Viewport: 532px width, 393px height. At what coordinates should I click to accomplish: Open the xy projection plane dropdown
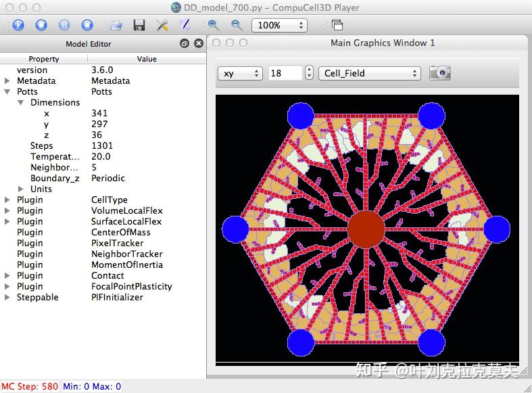239,73
